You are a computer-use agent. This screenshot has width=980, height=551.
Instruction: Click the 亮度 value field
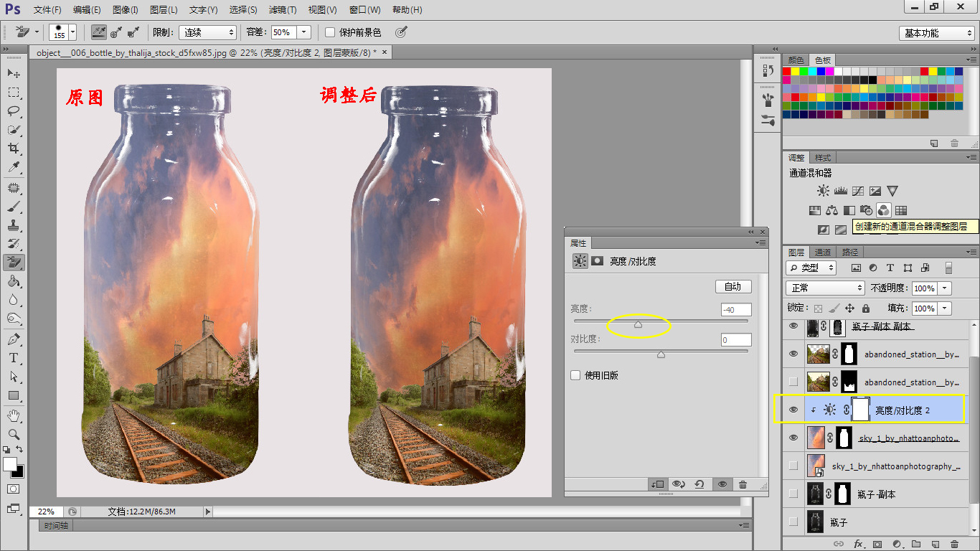pos(736,310)
